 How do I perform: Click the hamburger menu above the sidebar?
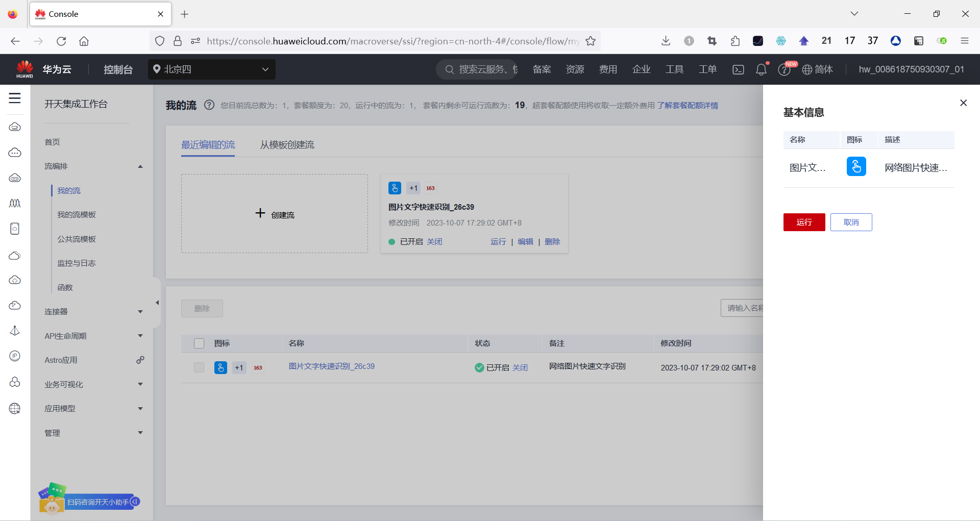point(14,98)
